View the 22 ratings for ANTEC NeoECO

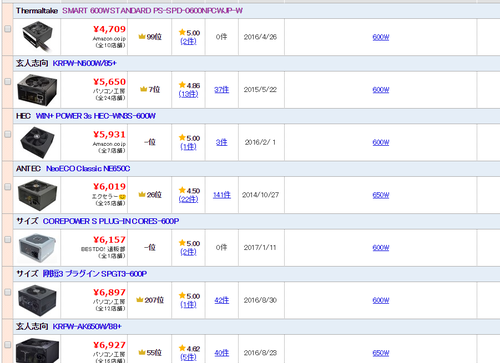188,199
